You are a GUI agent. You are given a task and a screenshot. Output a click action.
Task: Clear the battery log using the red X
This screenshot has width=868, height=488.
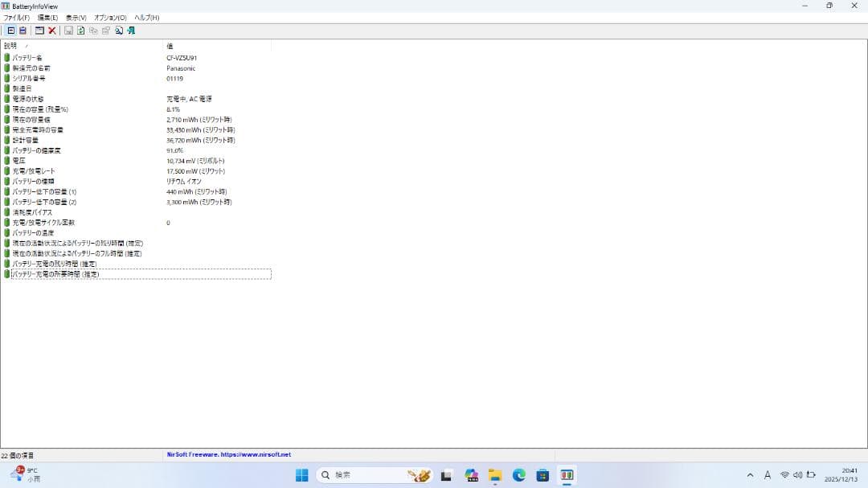(x=51, y=31)
